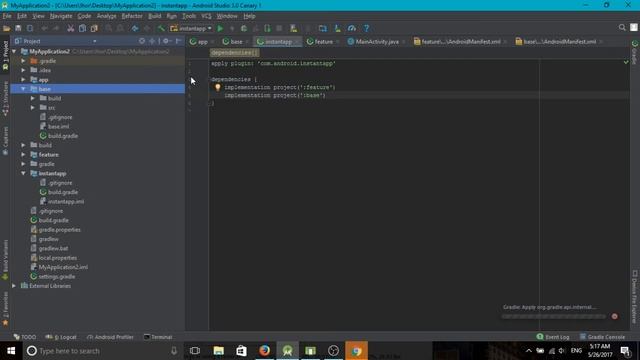Viewport: 640px width, 360px height.
Task: Click the Make Project hammer icon
Action: coord(161,28)
